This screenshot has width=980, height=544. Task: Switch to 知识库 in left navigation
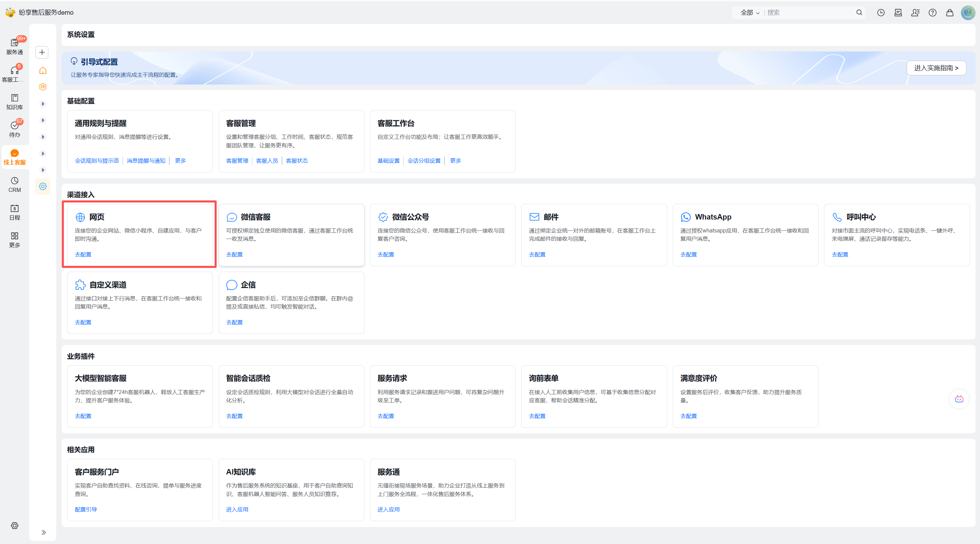14,102
